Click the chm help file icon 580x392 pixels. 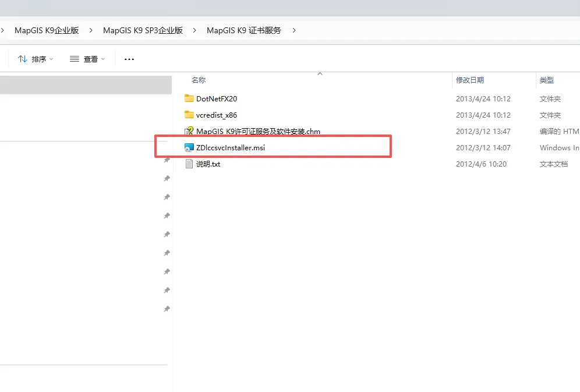coord(189,131)
